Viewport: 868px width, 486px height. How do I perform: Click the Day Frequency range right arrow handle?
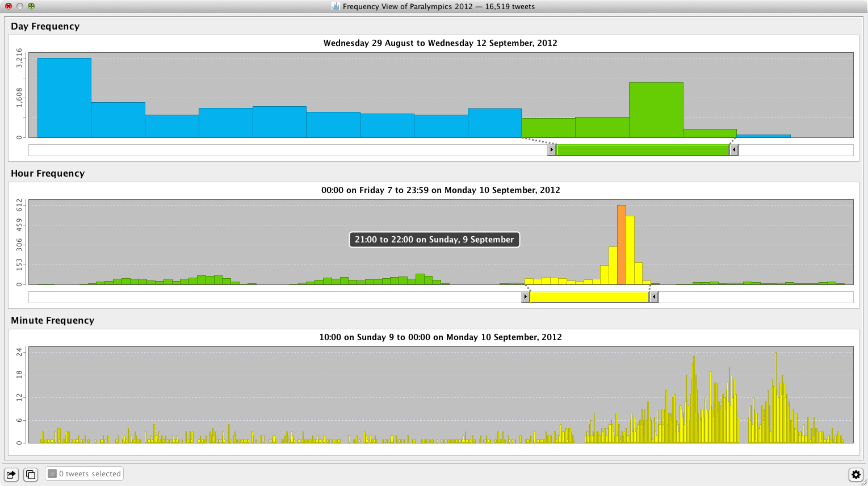click(x=733, y=150)
